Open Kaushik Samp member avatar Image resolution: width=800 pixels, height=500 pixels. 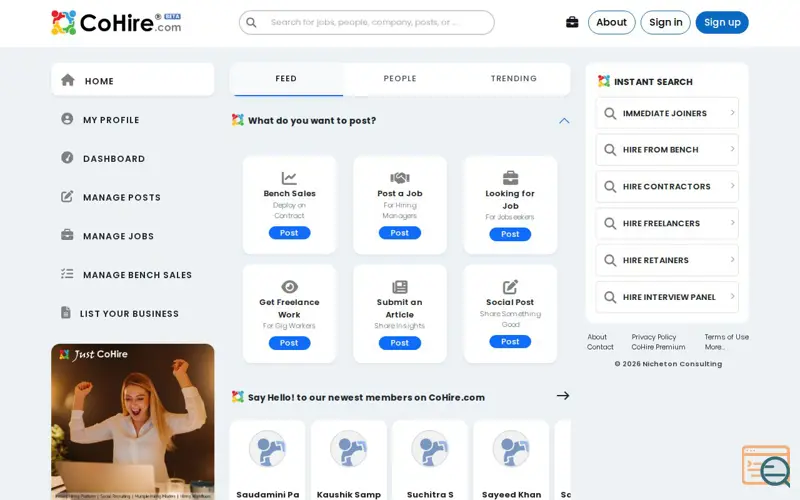click(348, 449)
